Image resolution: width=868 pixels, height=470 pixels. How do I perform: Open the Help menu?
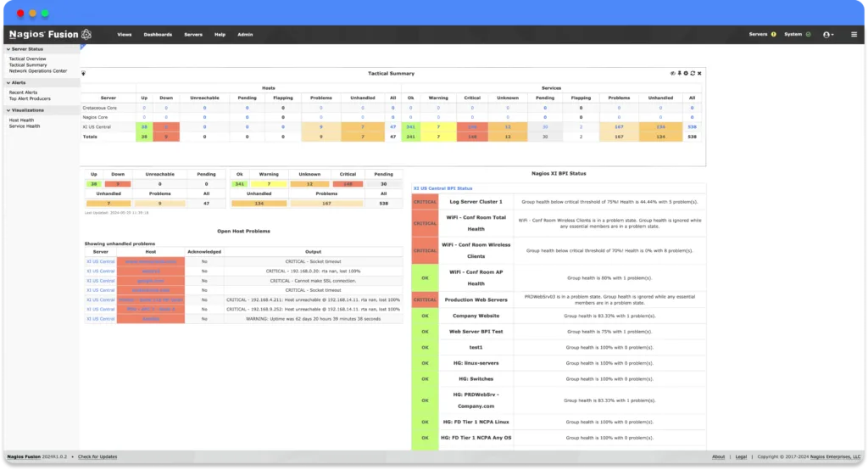[x=220, y=35]
